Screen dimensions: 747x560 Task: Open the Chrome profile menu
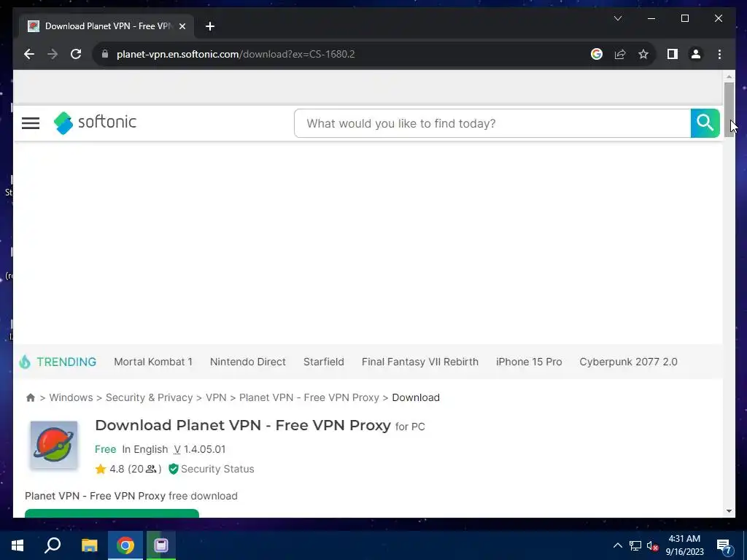(x=695, y=54)
